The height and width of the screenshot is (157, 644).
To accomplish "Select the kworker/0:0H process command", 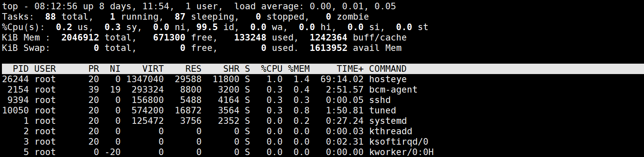I will (401, 152).
